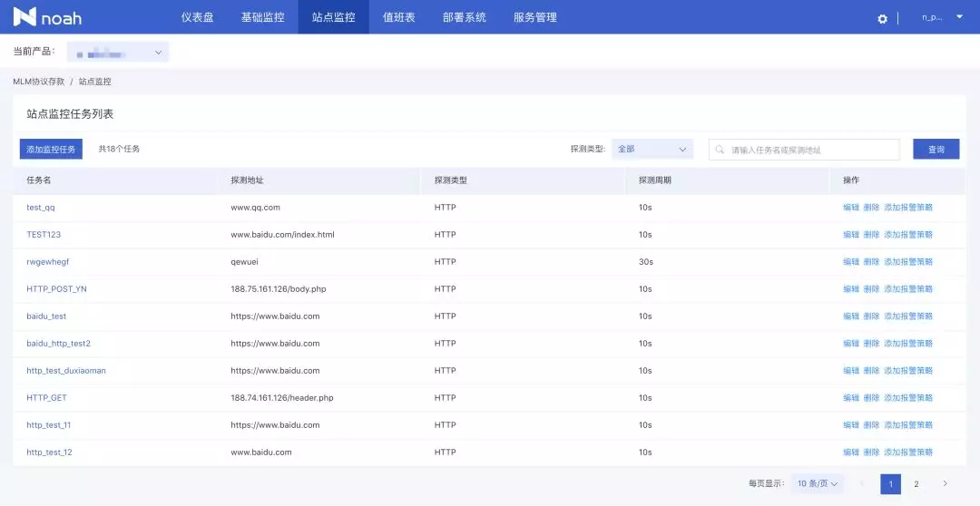Go to 部署系统 tab

pyautogui.click(x=465, y=17)
